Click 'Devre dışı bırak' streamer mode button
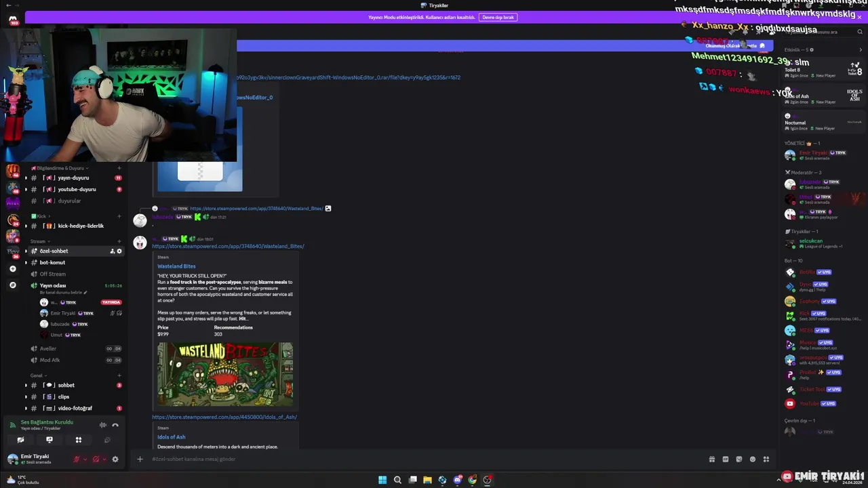Image resolution: width=868 pixels, height=488 pixels. tap(498, 17)
